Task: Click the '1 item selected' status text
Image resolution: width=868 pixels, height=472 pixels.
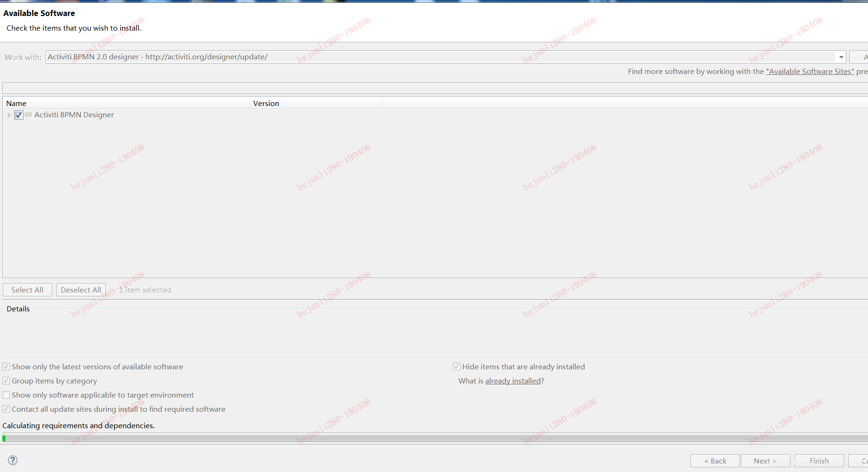Action: [145, 290]
